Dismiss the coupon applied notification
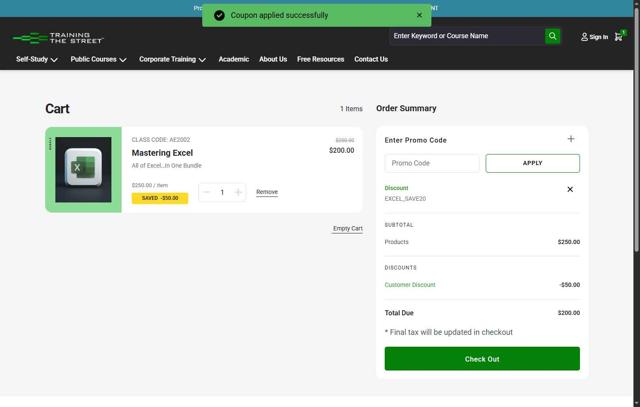Viewport: 640px width, 407px height. click(x=419, y=15)
